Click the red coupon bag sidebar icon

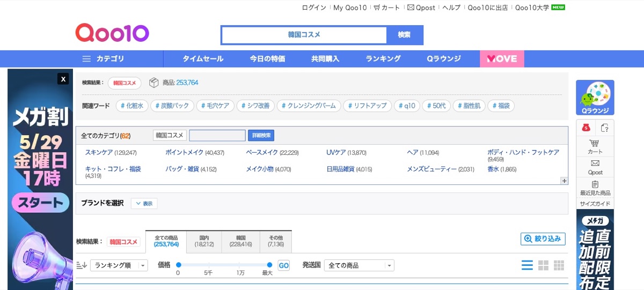coord(586,128)
